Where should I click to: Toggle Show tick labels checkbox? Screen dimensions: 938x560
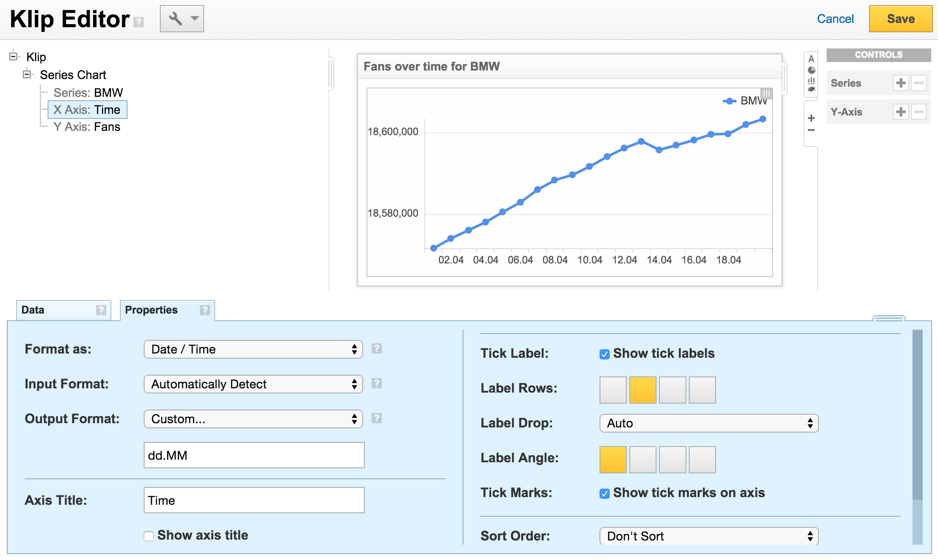pyautogui.click(x=604, y=354)
